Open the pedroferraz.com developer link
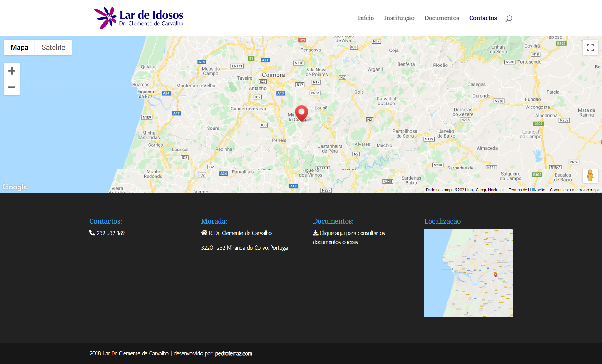This screenshot has width=602, height=364. 233,353
